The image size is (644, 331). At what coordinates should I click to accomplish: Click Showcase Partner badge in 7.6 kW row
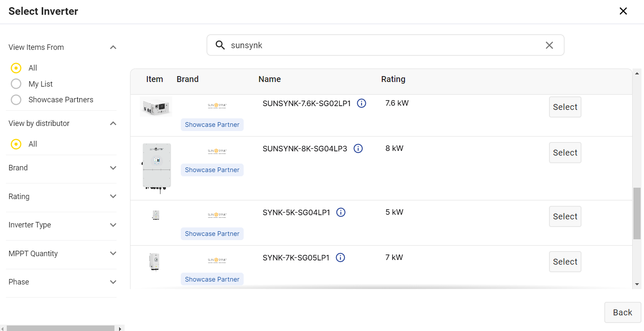click(x=212, y=125)
